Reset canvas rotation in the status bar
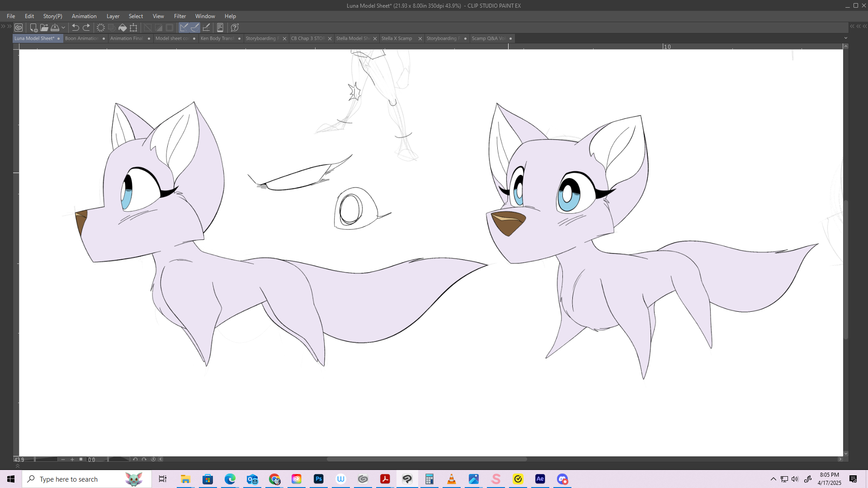This screenshot has width=868, height=488. [x=153, y=460]
